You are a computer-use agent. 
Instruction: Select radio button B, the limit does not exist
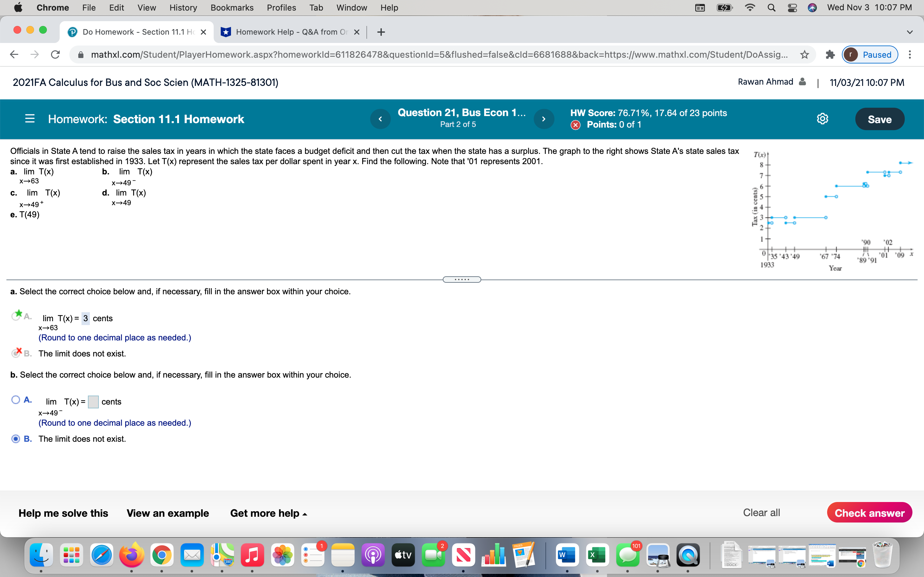click(x=16, y=439)
